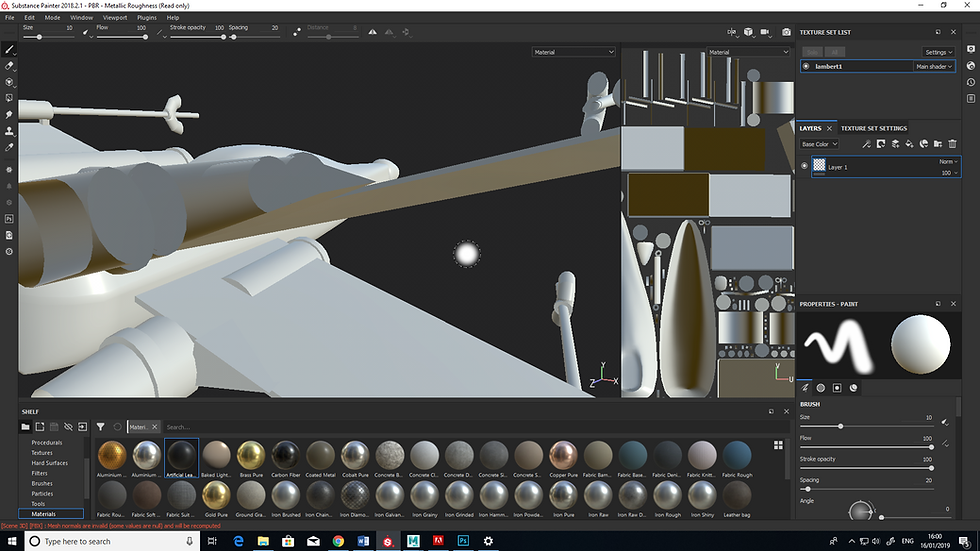
Task: Select the Projection tool
Action: [x=9, y=82]
